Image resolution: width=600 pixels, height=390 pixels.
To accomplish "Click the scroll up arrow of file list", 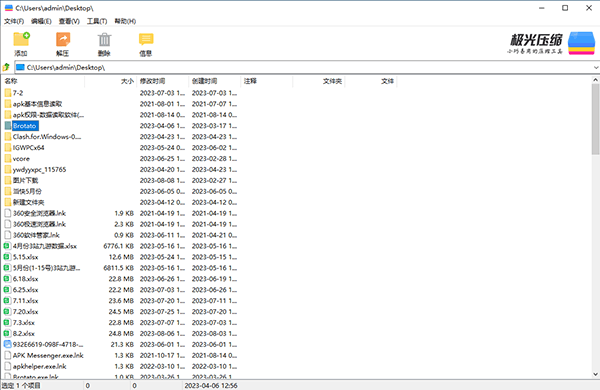I will tap(595, 80).
